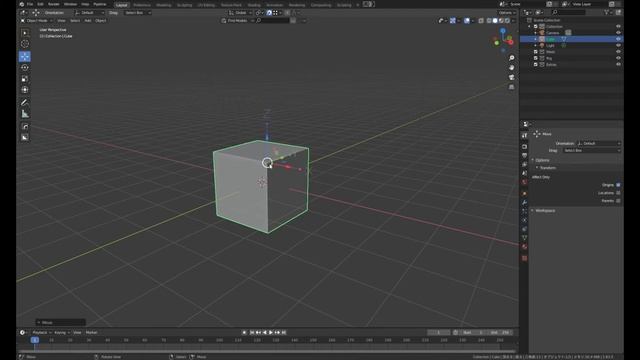Open the File menu

[x=30, y=4]
